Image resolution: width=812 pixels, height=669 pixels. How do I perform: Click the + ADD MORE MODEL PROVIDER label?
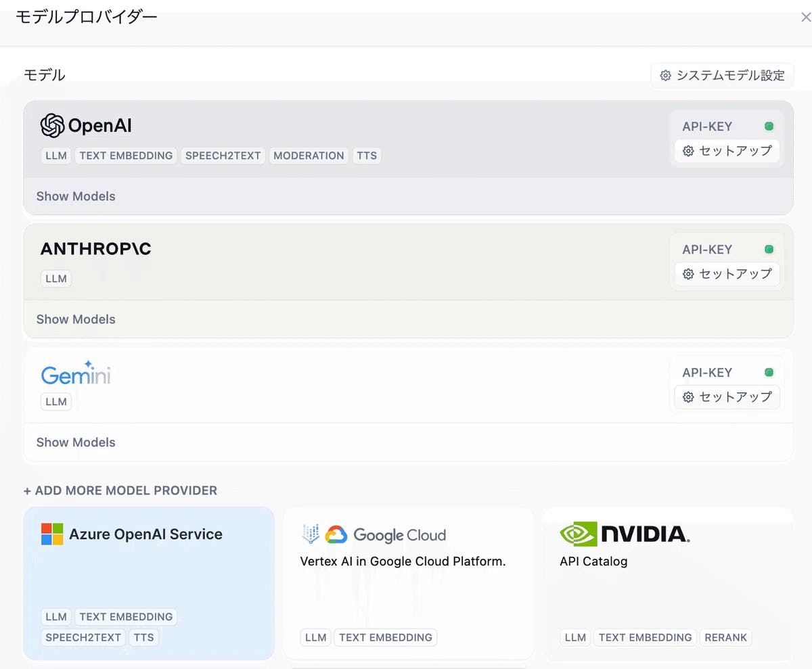(120, 490)
